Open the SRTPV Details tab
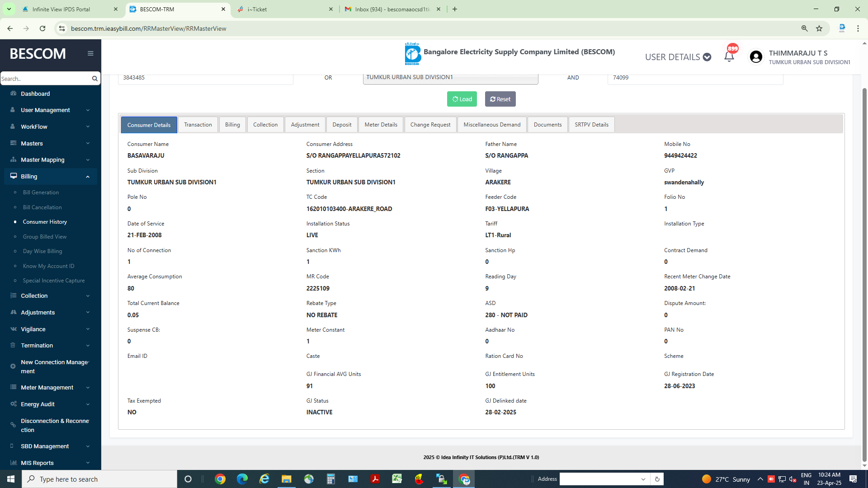868x488 pixels. [591, 125]
